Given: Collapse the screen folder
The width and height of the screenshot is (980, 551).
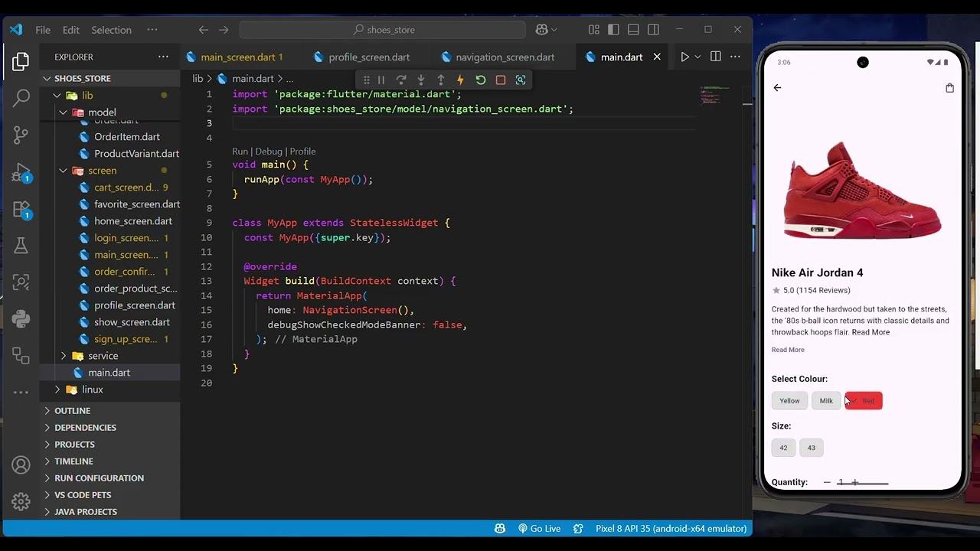Looking at the screenshot, I should coord(102,171).
